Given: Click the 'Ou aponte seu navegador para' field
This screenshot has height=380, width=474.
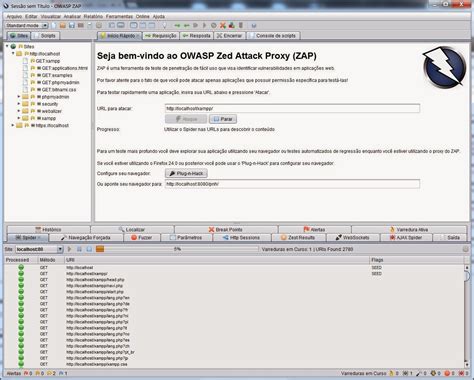Looking at the screenshot, I should [292, 184].
